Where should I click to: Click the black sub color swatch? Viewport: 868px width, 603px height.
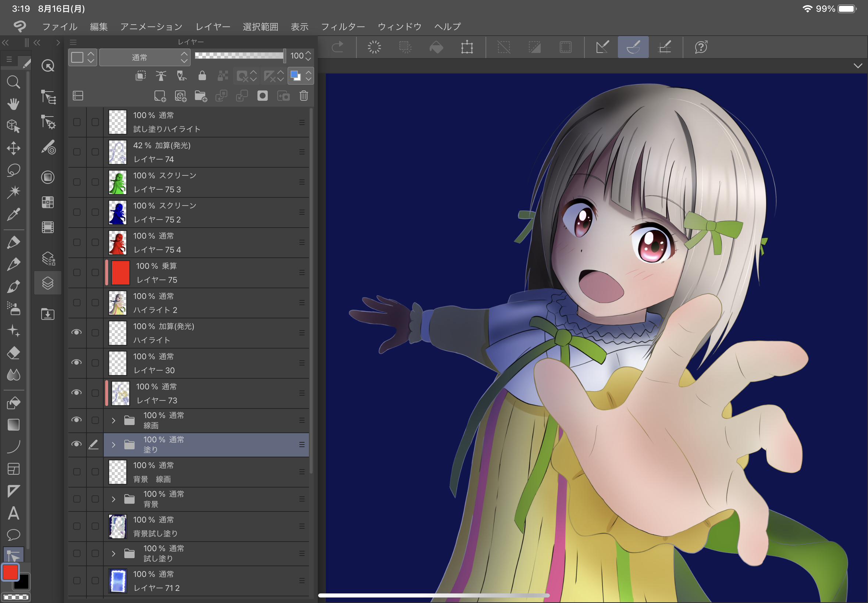point(23,583)
